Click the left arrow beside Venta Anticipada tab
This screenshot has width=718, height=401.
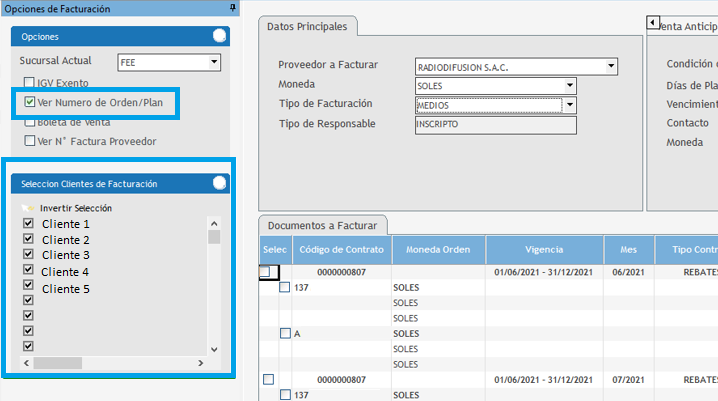click(x=653, y=22)
